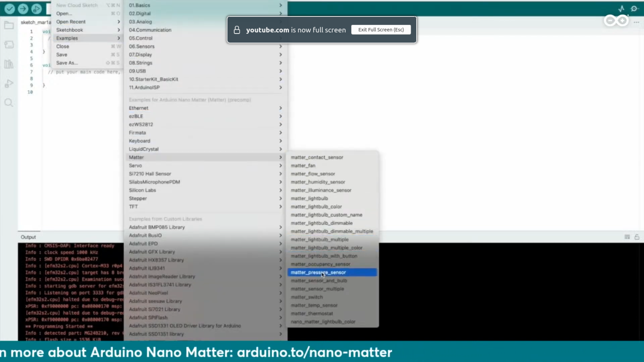The image size is (644, 362).
Task: Expand 10.StarterKit_BasicKit submenu
Action: tap(205, 79)
